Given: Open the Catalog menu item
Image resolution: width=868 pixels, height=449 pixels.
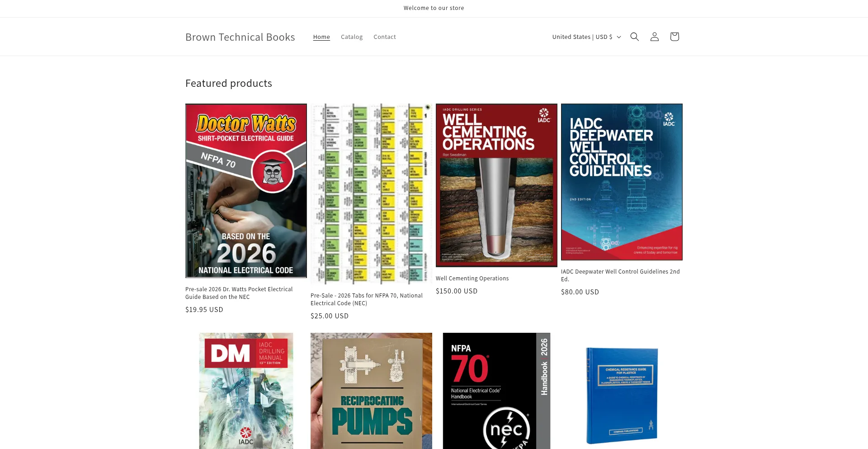Looking at the screenshot, I should tap(351, 37).
